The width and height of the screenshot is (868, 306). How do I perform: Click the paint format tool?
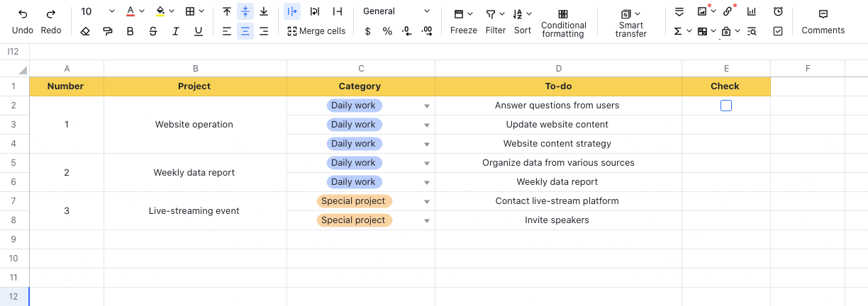[107, 31]
